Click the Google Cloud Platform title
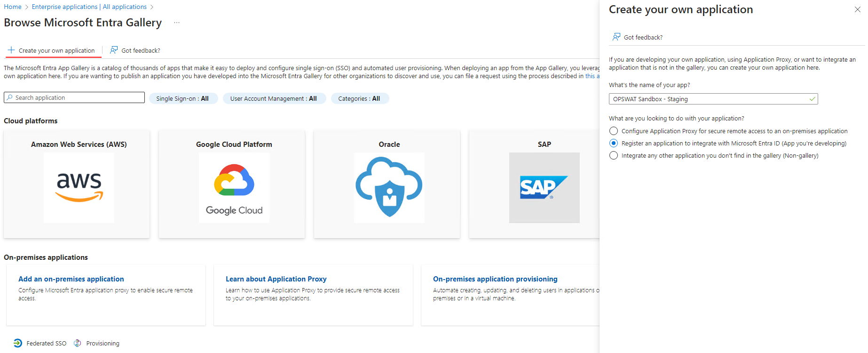The height and width of the screenshot is (353, 868). click(234, 144)
